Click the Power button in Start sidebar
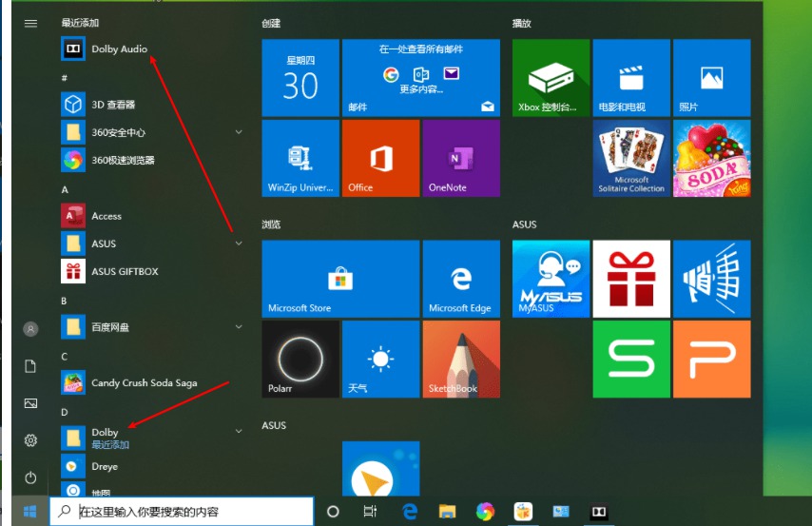The width and height of the screenshot is (812, 526). click(x=30, y=477)
